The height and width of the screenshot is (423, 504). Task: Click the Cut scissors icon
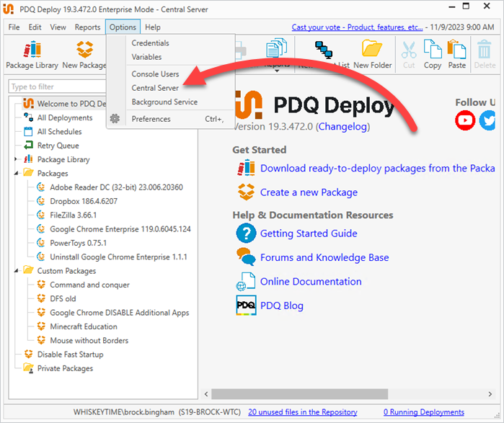[409, 50]
